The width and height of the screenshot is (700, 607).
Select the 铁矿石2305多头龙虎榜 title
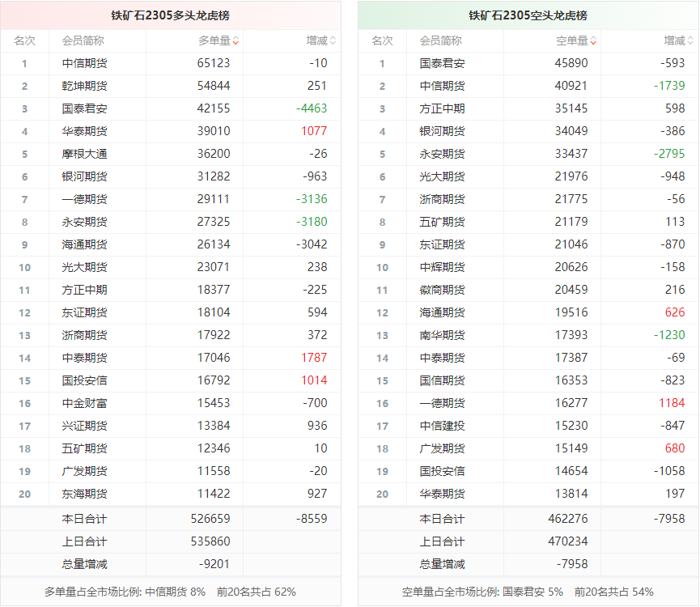click(171, 15)
